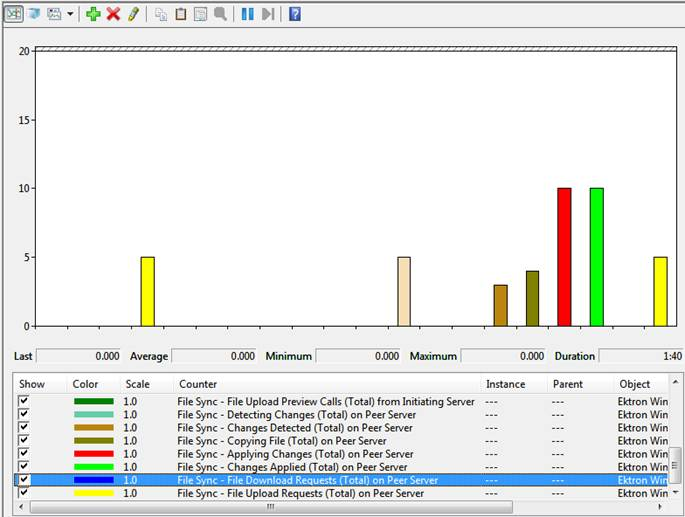The image size is (685, 517).
Task: Click the counter list vertical scrollbar thumb
Action: 675,465
